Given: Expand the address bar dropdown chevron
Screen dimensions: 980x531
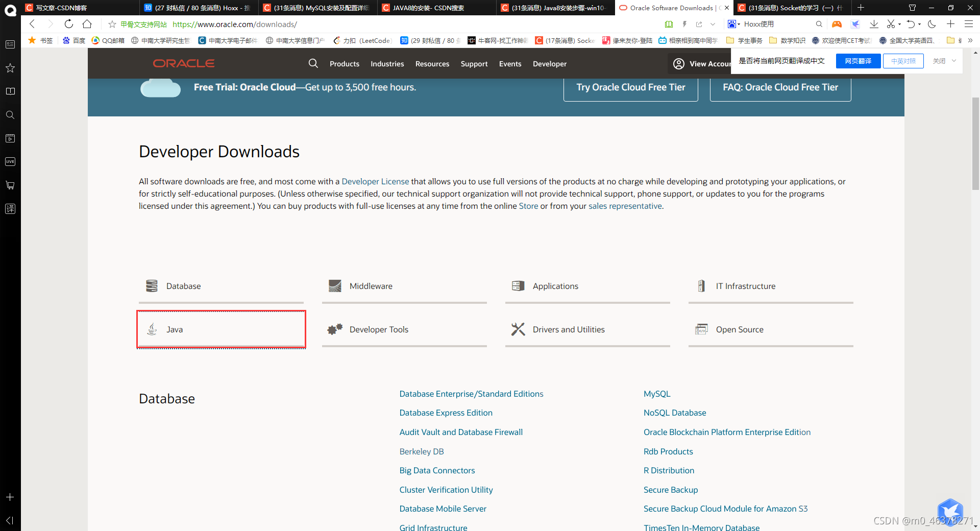Looking at the screenshot, I should click(x=713, y=24).
